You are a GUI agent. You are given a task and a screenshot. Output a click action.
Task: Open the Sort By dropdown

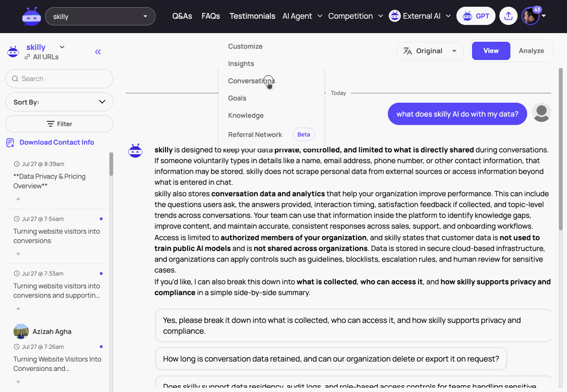click(59, 102)
